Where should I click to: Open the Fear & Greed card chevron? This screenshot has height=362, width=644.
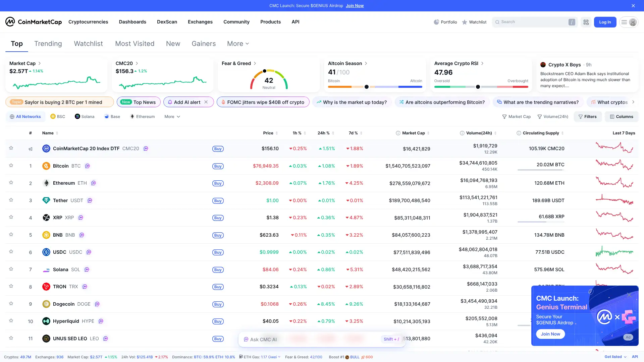click(255, 63)
